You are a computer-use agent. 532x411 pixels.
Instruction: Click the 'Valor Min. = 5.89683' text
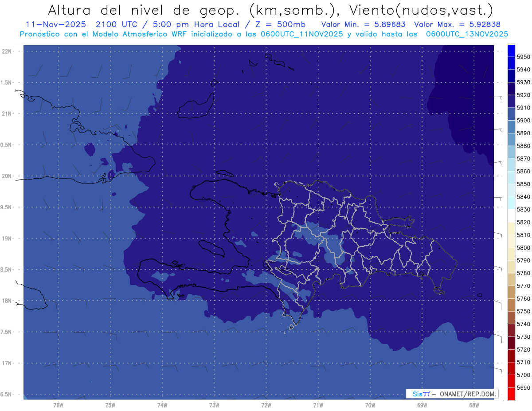coord(364,24)
